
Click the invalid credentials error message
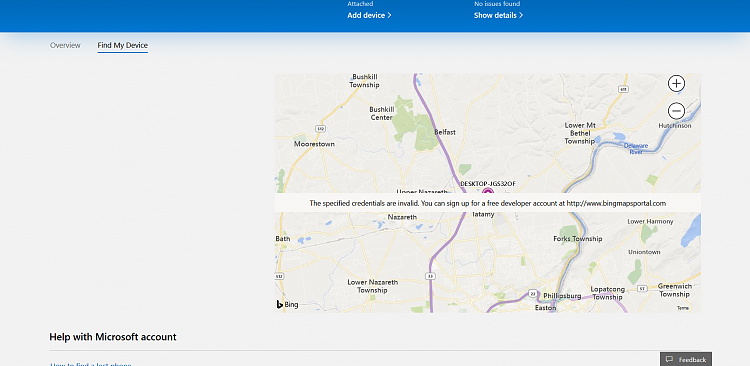click(x=487, y=203)
